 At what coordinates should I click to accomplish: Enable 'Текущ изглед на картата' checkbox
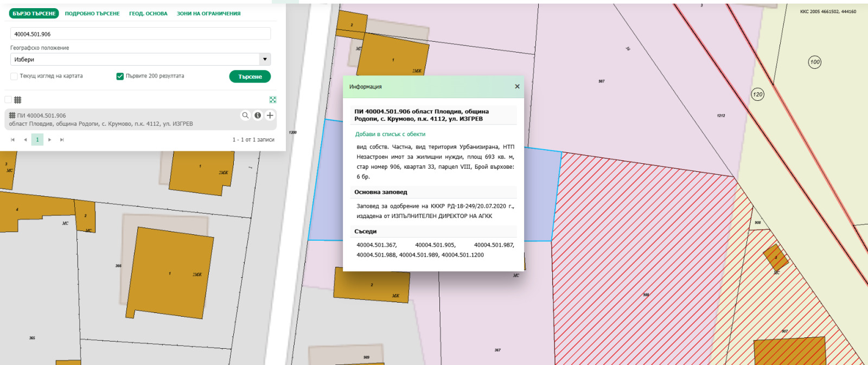[x=14, y=76]
